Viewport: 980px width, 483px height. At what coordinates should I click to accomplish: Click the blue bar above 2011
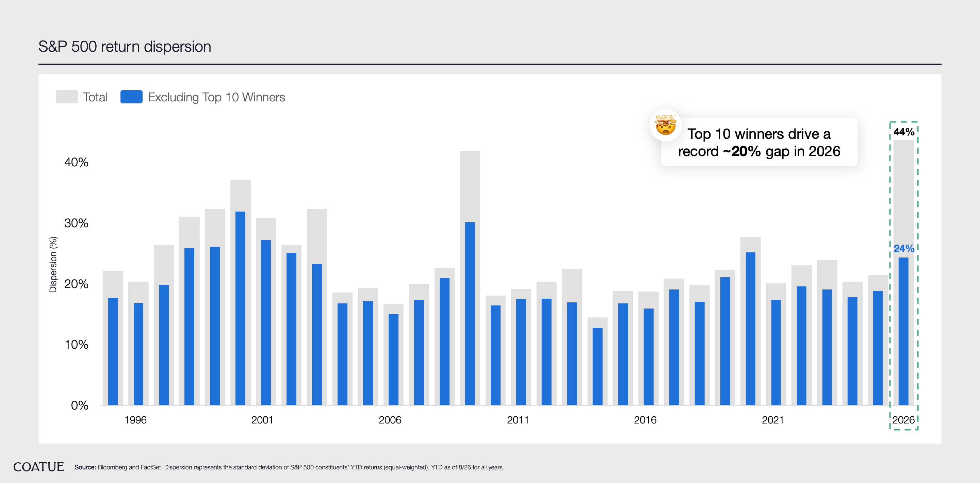click(521, 352)
